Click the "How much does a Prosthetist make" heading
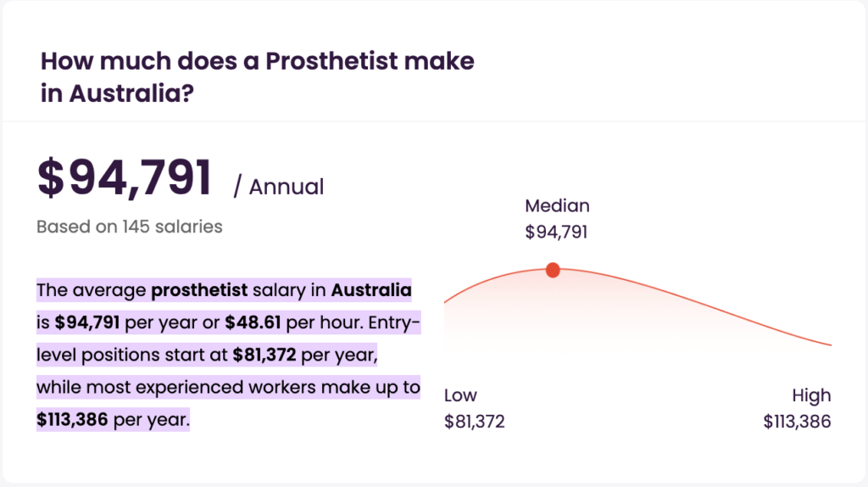Screen dimensions: 868x487 257,61
